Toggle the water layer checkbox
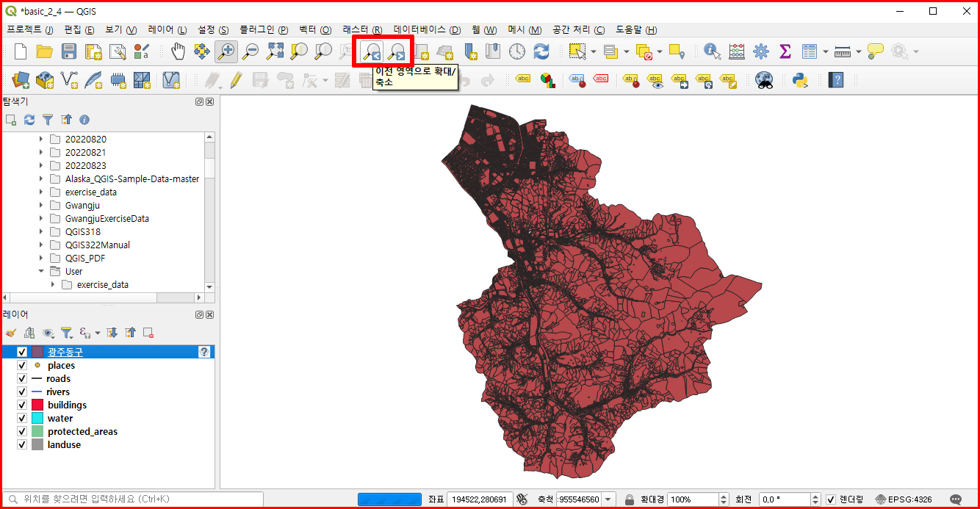 pos(22,418)
